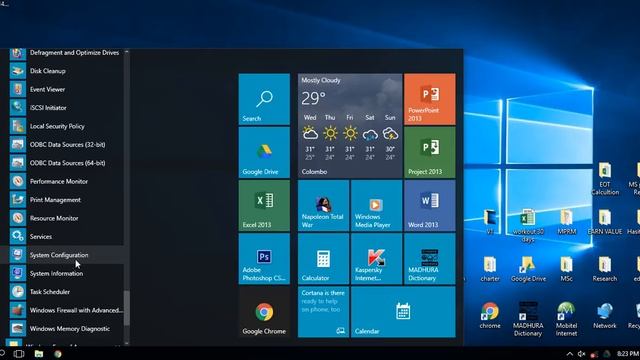
Task: Open ODBC Data Sources (64-bit)
Action: tap(62, 163)
